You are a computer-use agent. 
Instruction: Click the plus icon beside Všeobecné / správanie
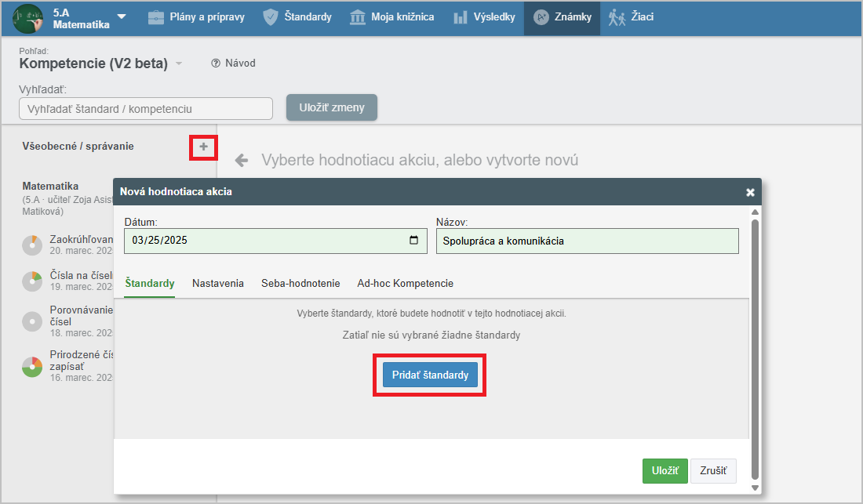[203, 147]
